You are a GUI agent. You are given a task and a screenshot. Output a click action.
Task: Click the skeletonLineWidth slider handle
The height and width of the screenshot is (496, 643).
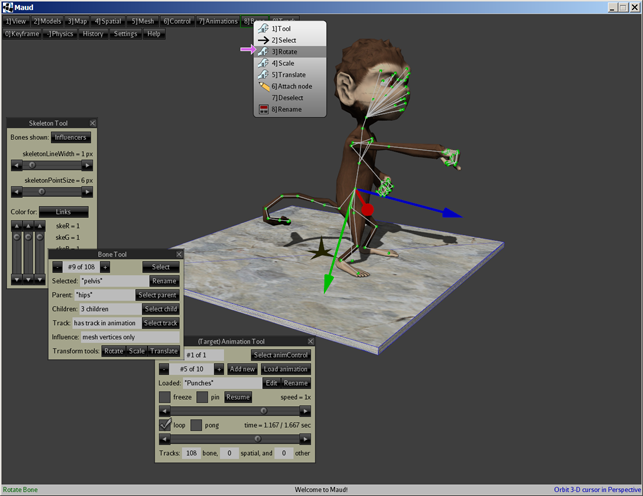[32, 165]
